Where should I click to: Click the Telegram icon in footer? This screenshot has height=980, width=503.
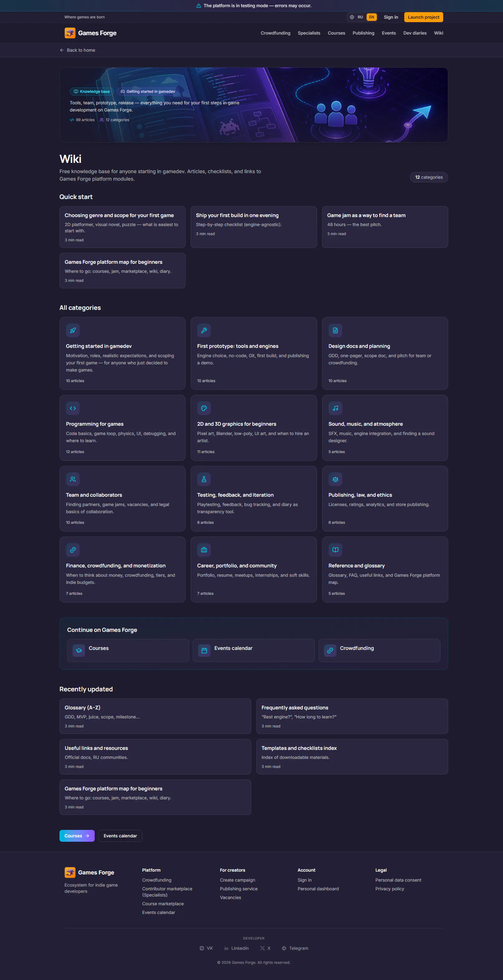point(284,949)
